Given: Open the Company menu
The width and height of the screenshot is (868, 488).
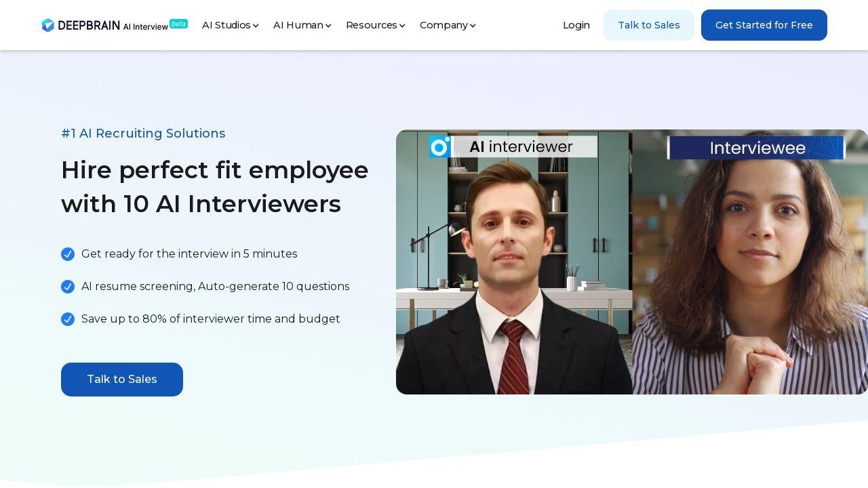Looking at the screenshot, I should [x=448, y=25].
